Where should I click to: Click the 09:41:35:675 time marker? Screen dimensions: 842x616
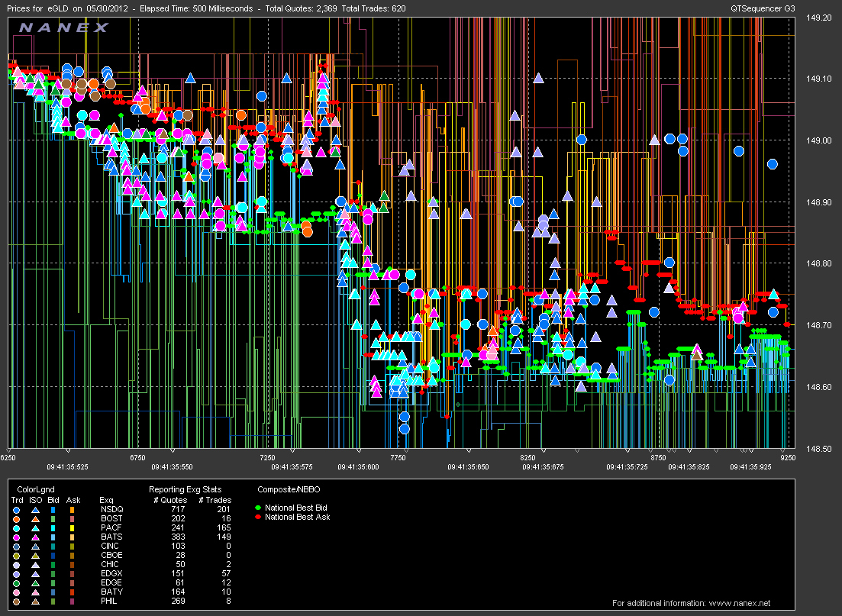[x=543, y=466]
